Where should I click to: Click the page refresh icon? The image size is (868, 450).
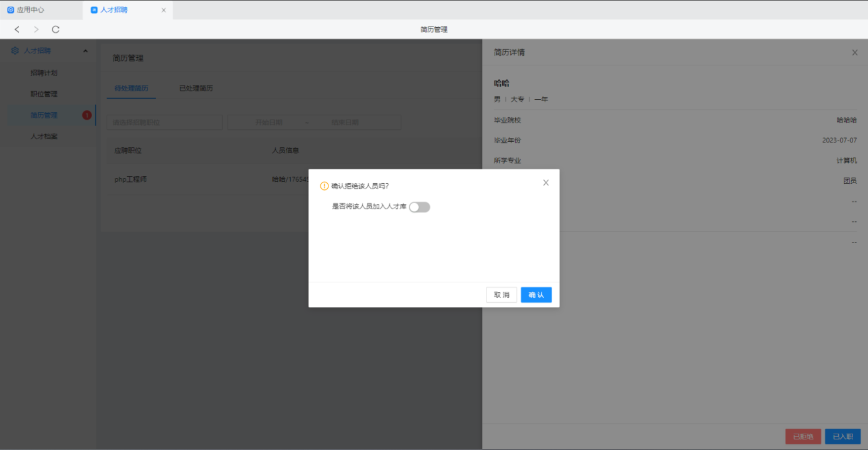point(55,30)
